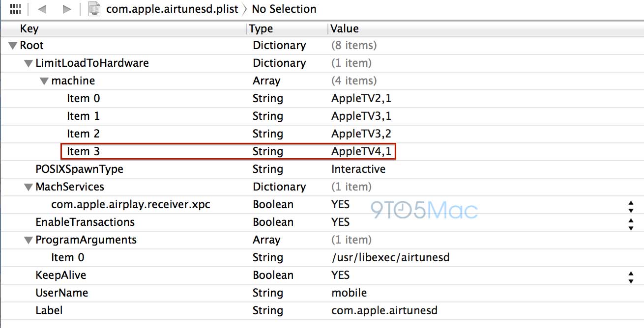Click the related items grid icon
This screenshot has width=644, height=328.
[x=16, y=9]
